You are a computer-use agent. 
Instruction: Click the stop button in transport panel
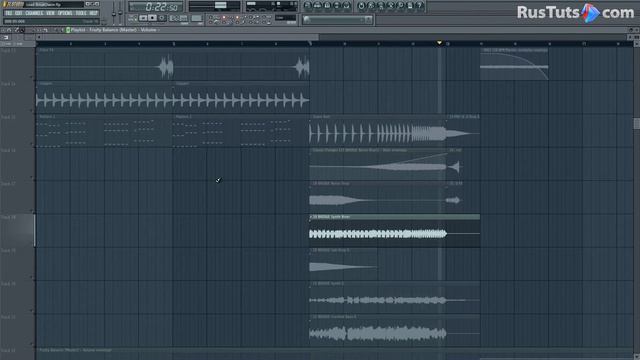[x=152, y=18]
